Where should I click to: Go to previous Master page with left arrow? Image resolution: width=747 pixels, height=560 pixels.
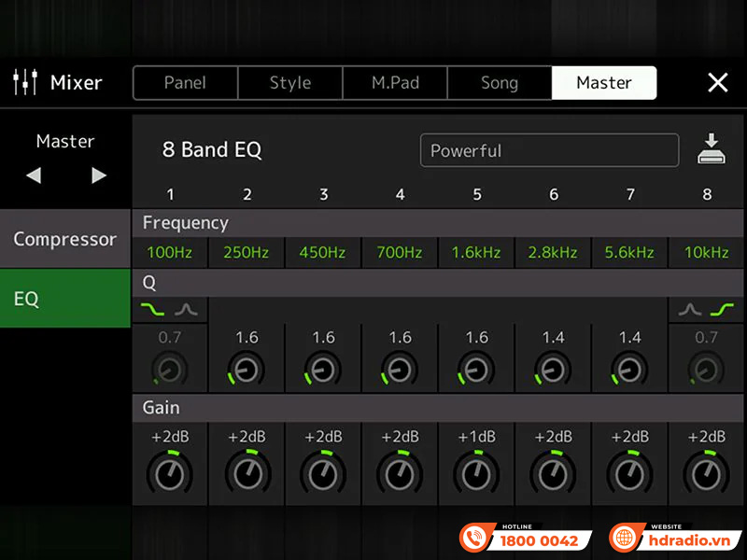pyautogui.click(x=34, y=175)
